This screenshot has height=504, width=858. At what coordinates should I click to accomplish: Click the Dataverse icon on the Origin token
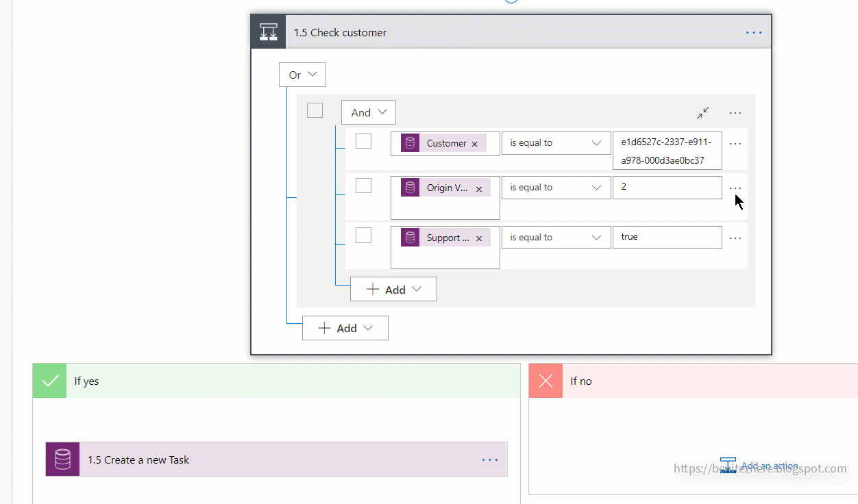click(x=410, y=187)
